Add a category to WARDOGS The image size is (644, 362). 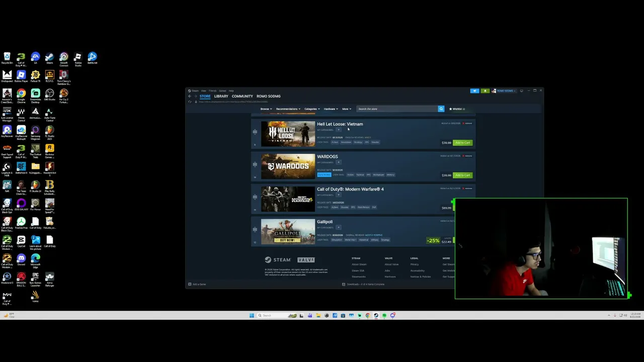point(339,162)
